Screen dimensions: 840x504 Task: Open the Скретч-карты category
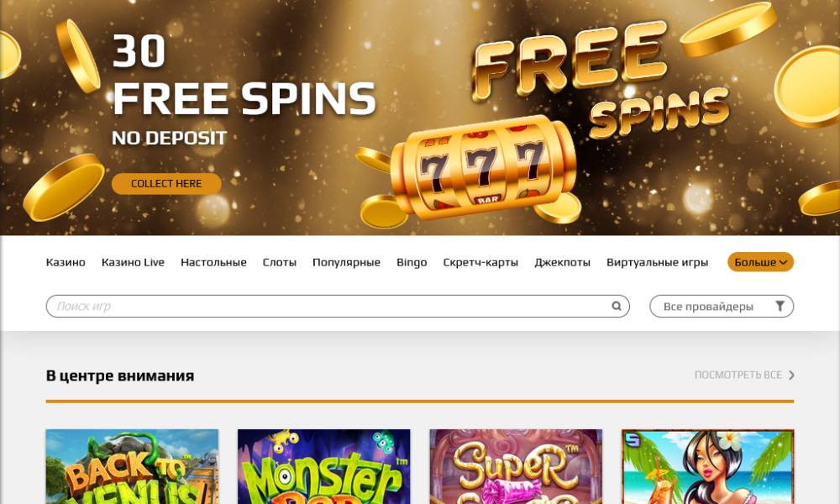tap(480, 262)
